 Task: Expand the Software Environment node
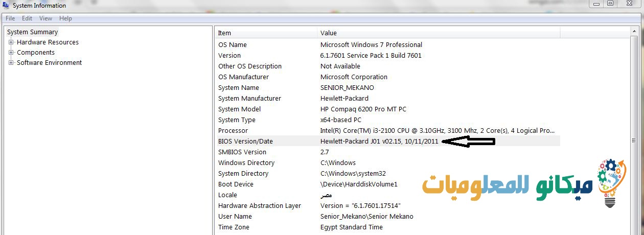pyautogui.click(x=11, y=63)
